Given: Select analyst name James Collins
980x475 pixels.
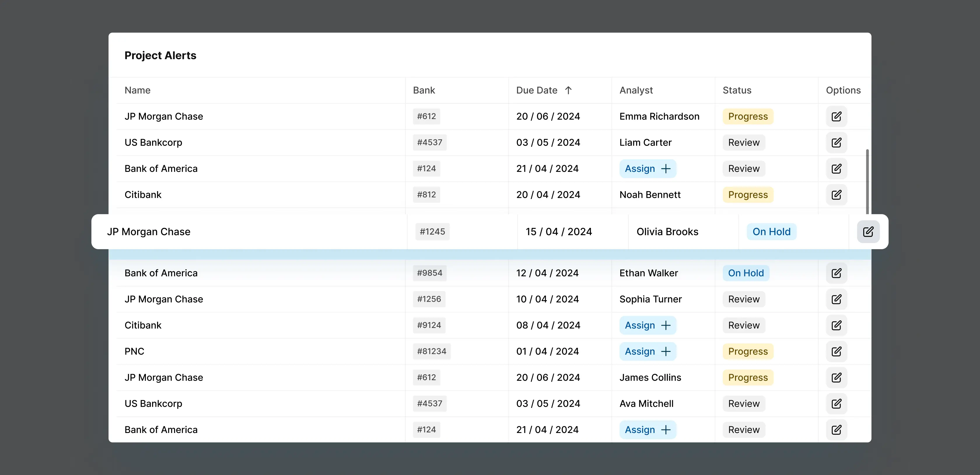Looking at the screenshot, I should [650, 378].
